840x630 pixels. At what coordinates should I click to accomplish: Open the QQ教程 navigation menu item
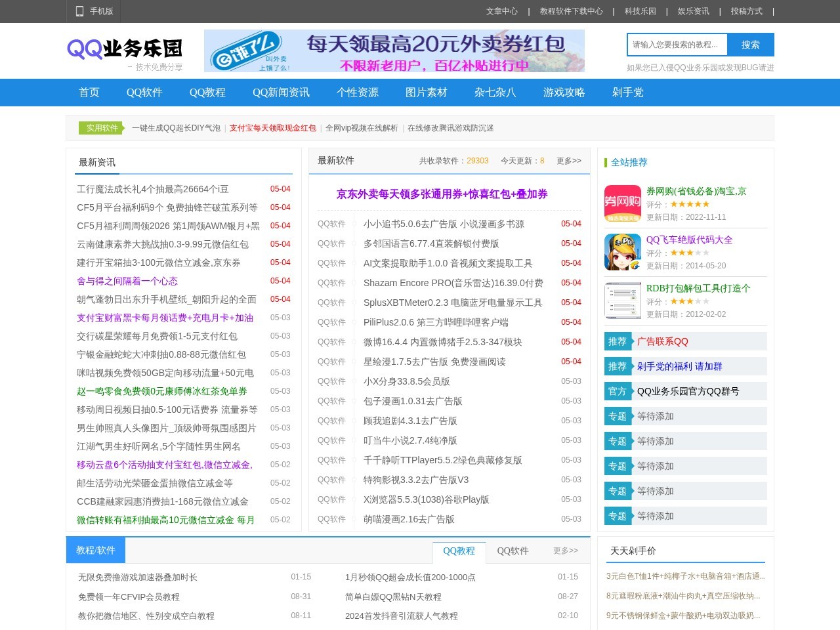pos(207,93)
